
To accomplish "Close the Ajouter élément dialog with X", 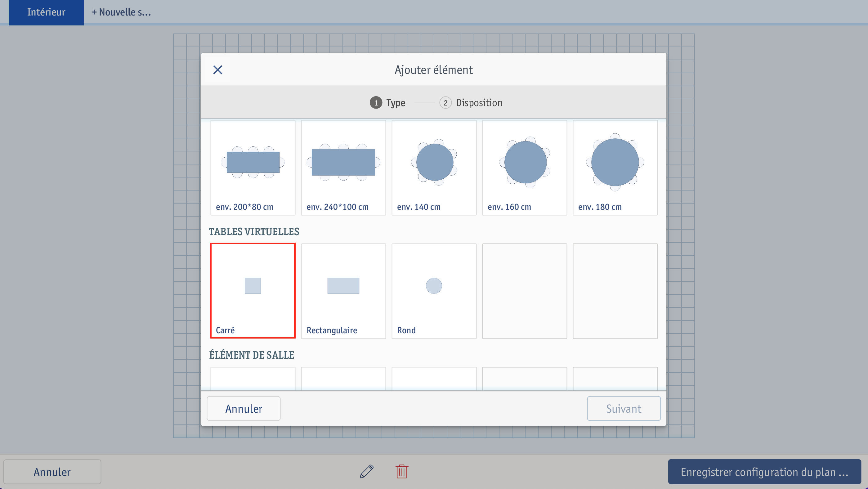I will (x=218, y=70).
